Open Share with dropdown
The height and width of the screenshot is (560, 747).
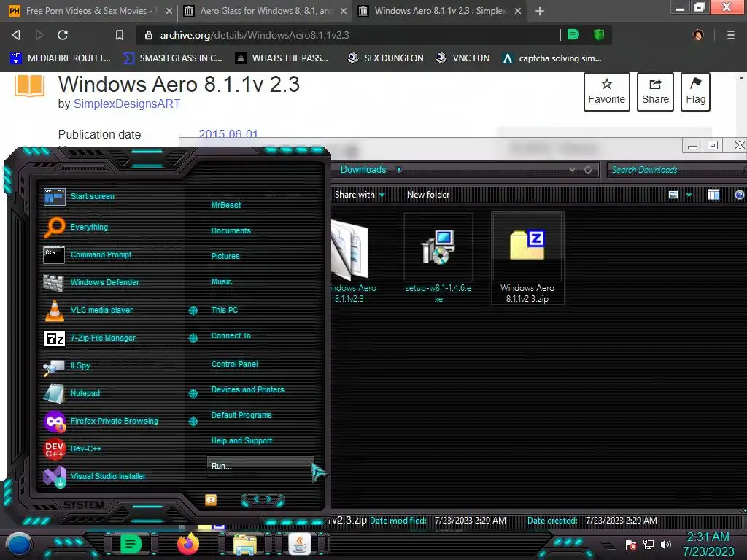click(x=360, y=195)
